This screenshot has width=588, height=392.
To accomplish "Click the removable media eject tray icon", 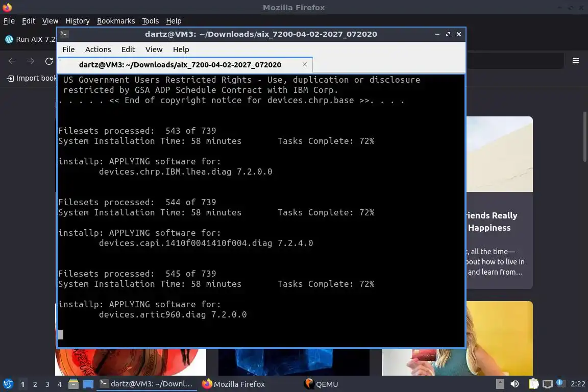I will (500, 384).
